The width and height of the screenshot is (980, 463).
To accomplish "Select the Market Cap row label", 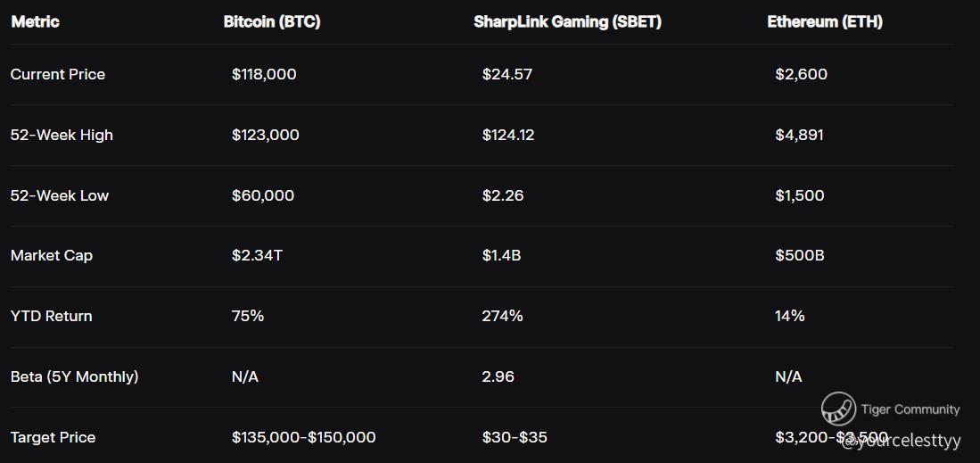I will 51,256.
